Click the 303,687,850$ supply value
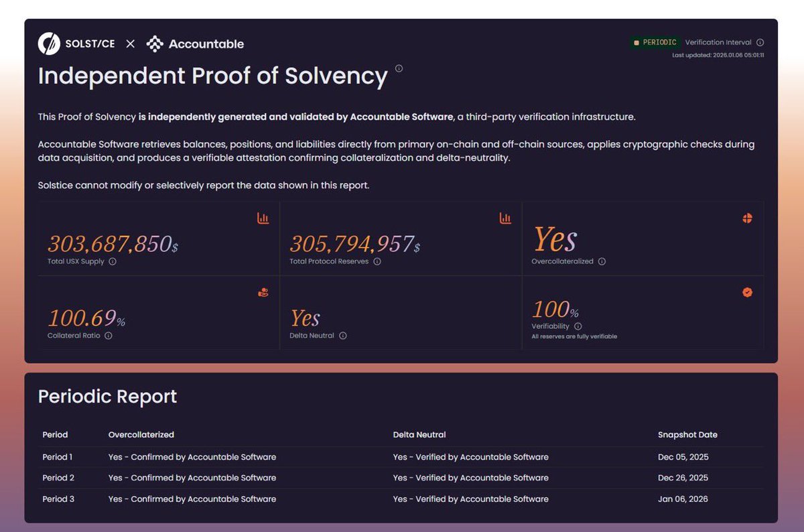This screenshot has height=532, width=804. point(113,244)
